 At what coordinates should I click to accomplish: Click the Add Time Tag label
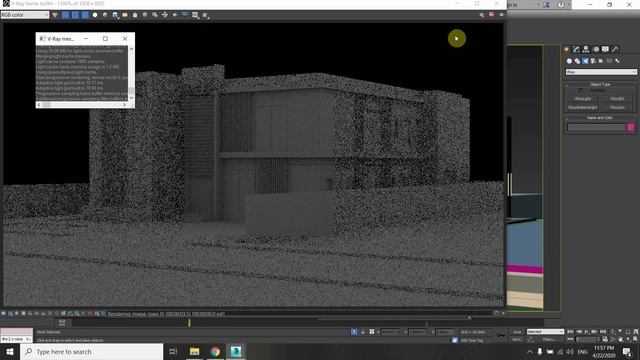point(472,340)
